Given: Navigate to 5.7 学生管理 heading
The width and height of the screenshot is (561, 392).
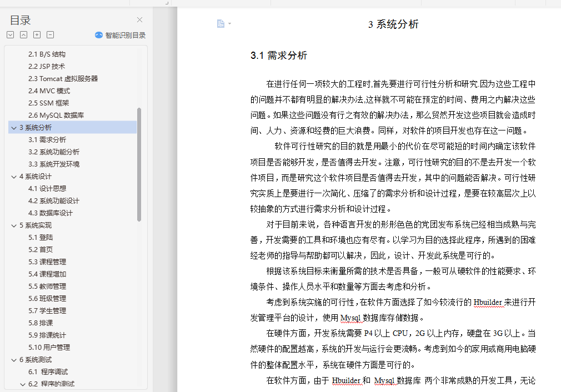Looking at the screenshot, I should tap(47, 311).
